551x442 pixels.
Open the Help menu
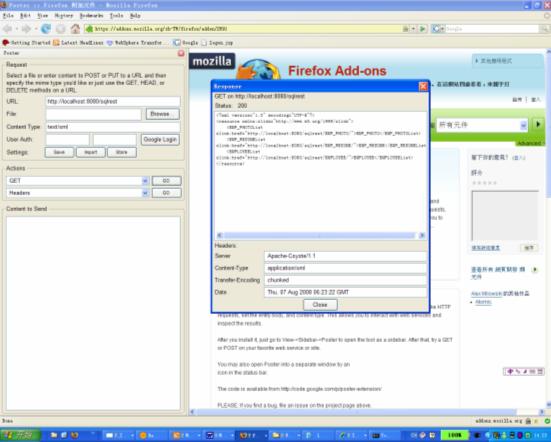pyautogui.click(x=135, y=15)
